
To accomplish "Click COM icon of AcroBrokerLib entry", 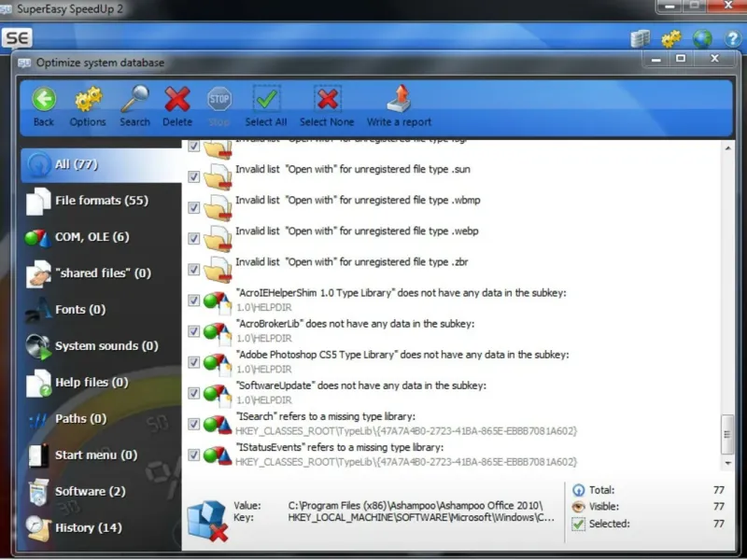I will click(218, 332).
